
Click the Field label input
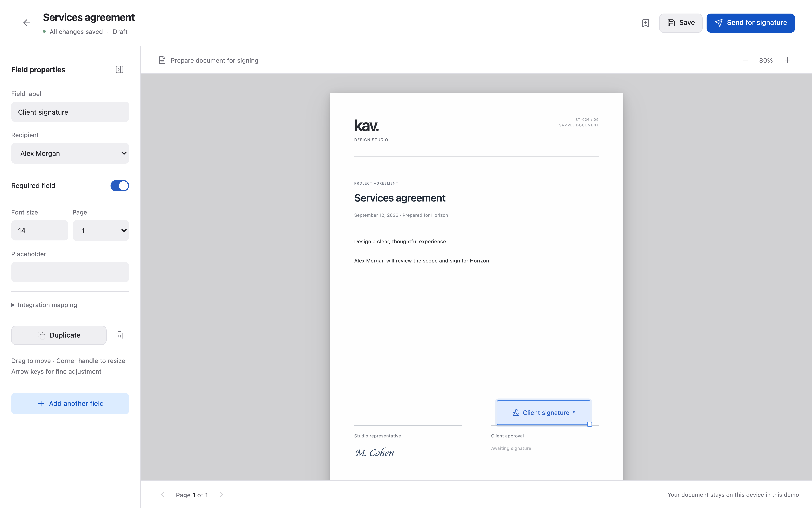coord(70,112)
